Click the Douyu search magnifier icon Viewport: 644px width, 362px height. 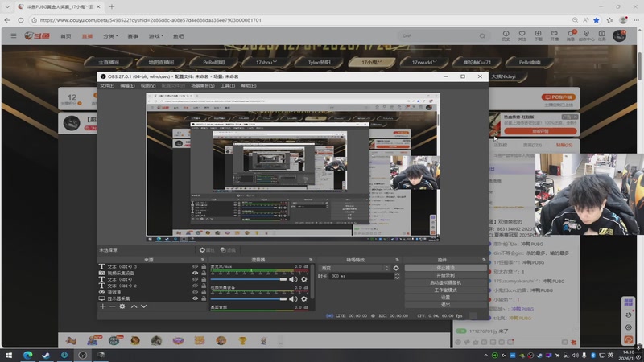482,35
